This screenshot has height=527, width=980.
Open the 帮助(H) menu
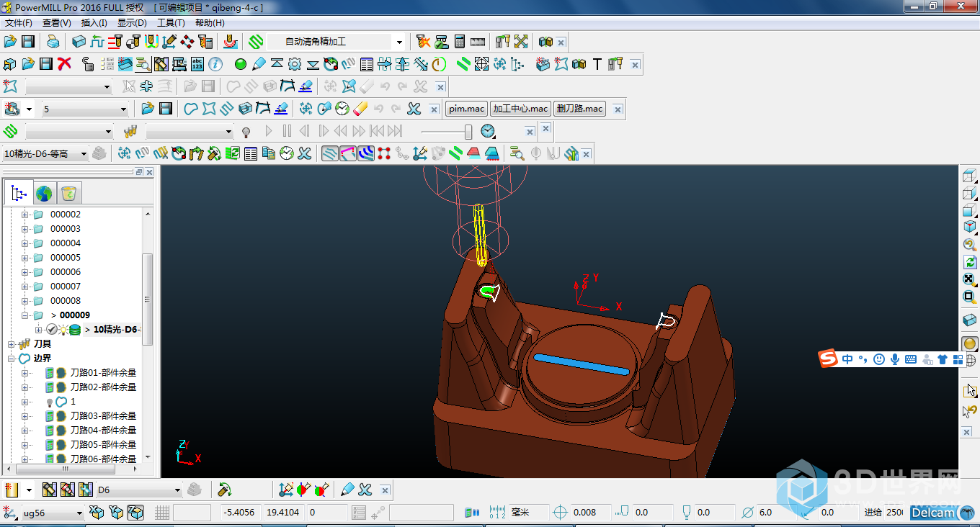(x=210, y=23)
